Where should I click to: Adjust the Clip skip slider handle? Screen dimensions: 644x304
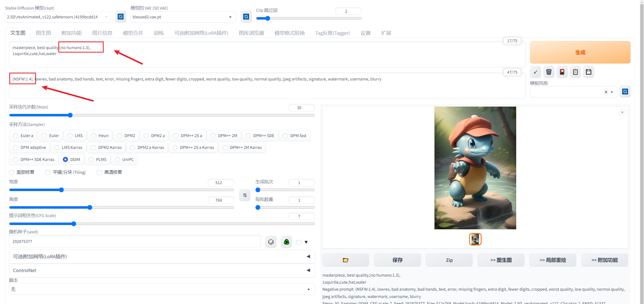click(x=268, y=18)
